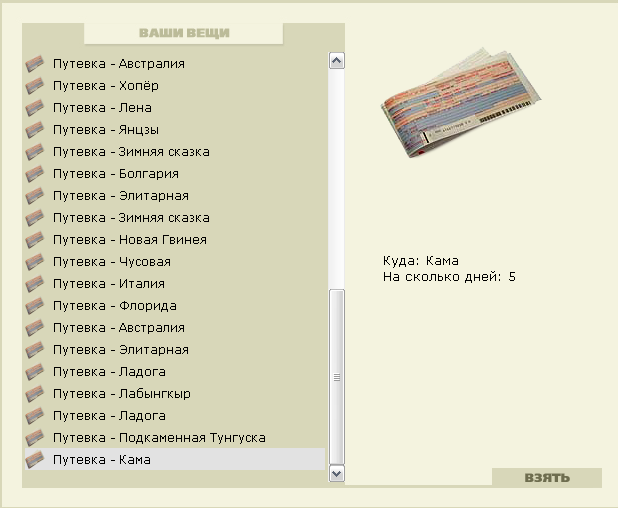Pick the Путевка - Флорида entry
This screenshot has width=618, height=508.
click(115, 306)
